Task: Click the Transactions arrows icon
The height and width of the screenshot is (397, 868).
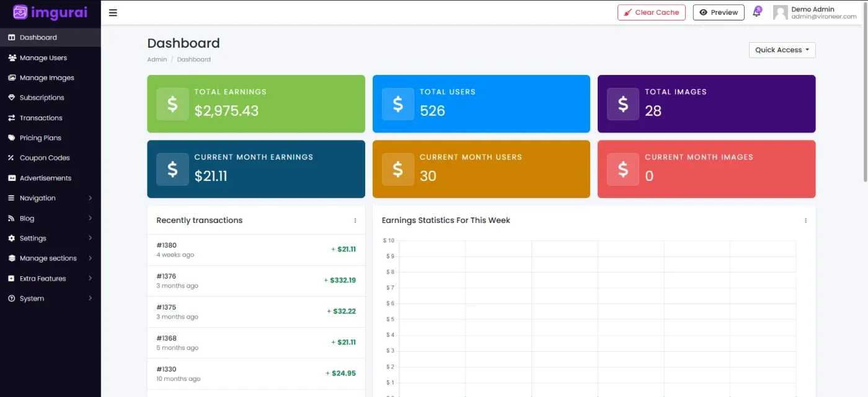Action: point(11,118)
